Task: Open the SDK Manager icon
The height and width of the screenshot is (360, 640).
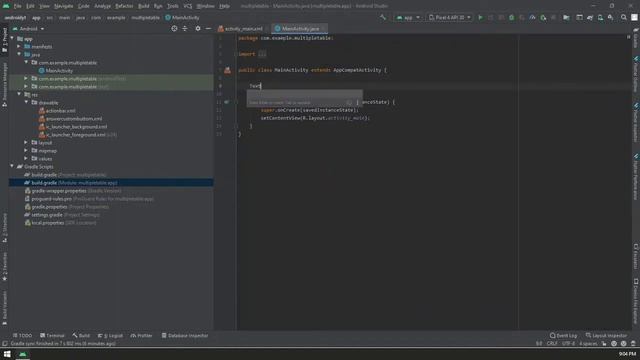Action: [610, 18]
